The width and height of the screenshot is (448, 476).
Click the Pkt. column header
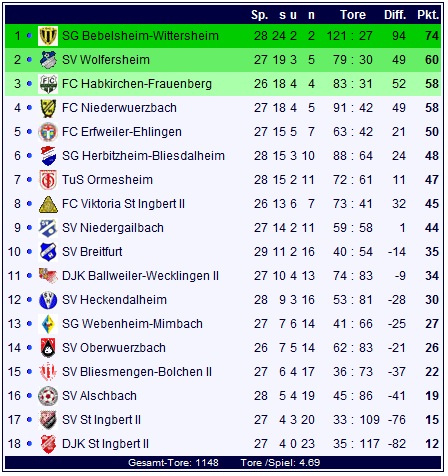point(428,15)
